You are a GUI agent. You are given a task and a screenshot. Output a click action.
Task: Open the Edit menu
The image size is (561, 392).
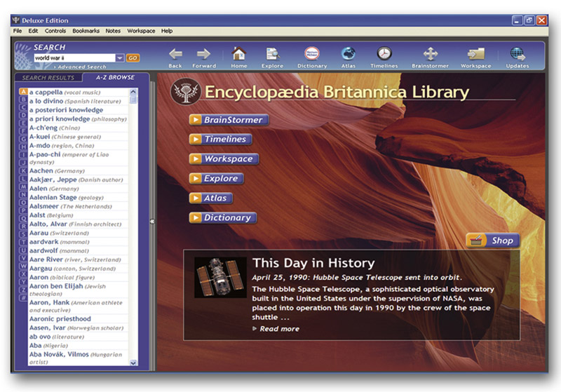pos(33,31)
